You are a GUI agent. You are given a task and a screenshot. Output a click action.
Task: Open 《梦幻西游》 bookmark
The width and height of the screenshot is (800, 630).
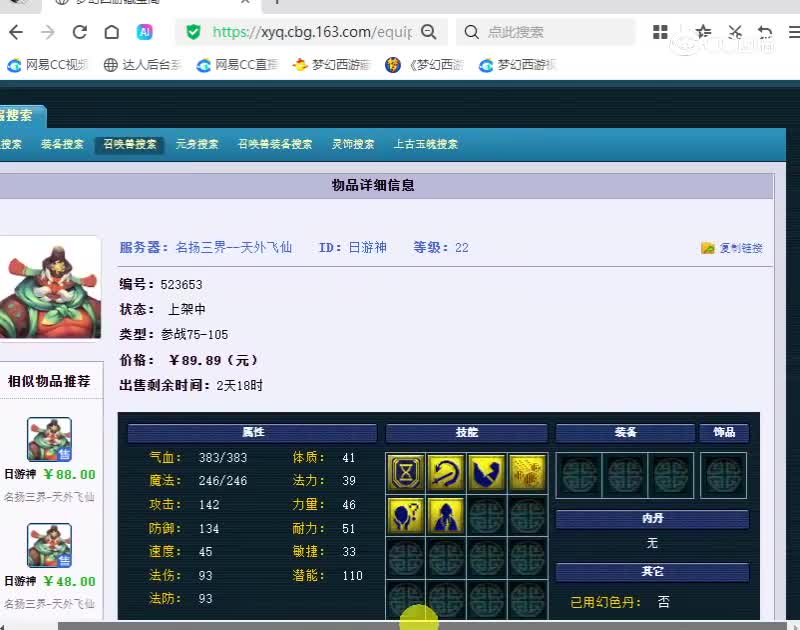point(424,65)
